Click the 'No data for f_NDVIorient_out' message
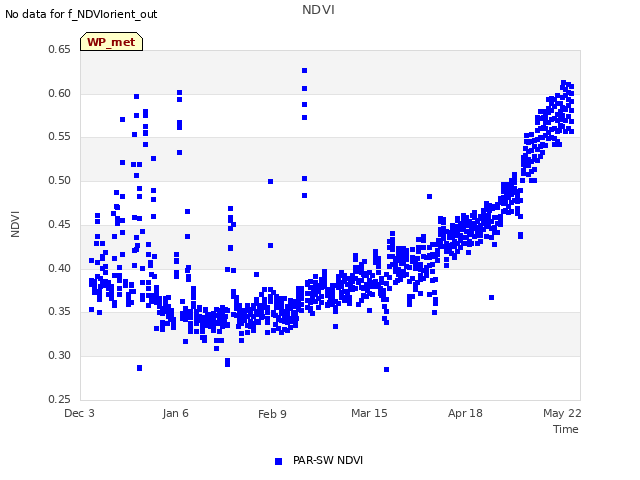The height and width of the screenshot is (480, 640). [x=81, y=14]
